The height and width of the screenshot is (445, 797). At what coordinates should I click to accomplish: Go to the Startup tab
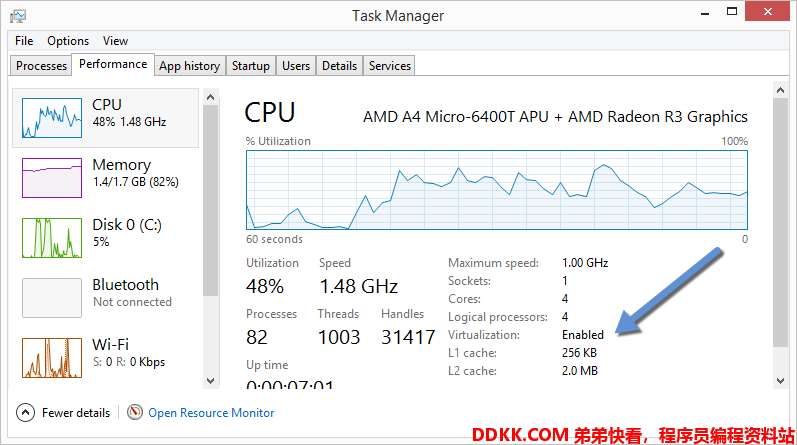(251, 66)
